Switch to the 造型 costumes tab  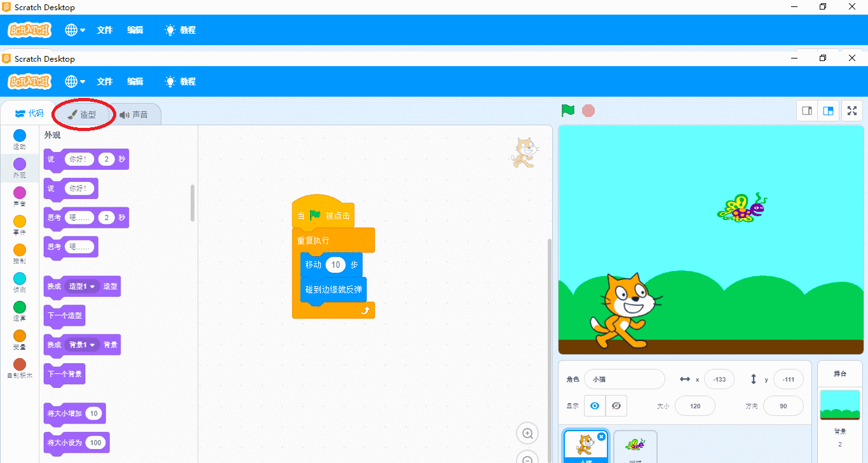click(x=82, y=114)
